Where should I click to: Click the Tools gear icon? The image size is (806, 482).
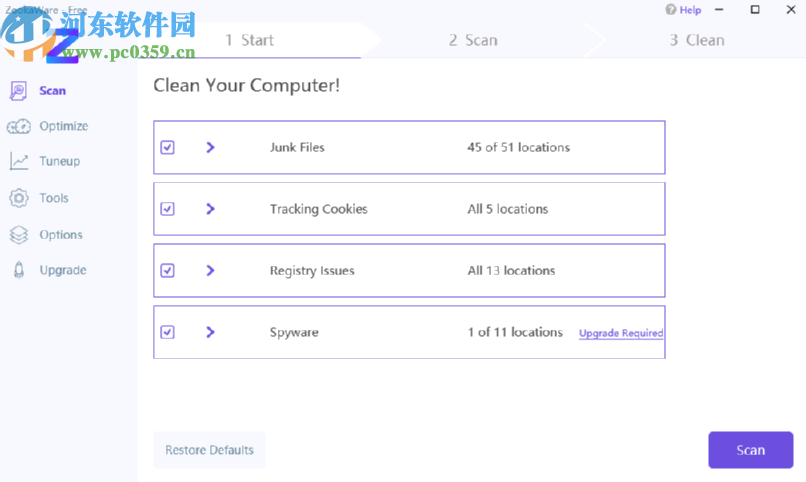[19, 198]
